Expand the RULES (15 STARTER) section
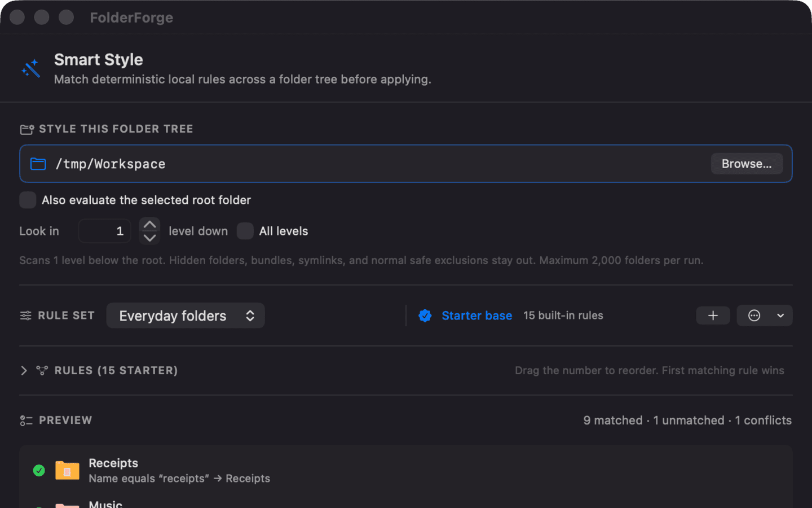 pyautogui.click(x=24, y=370)
